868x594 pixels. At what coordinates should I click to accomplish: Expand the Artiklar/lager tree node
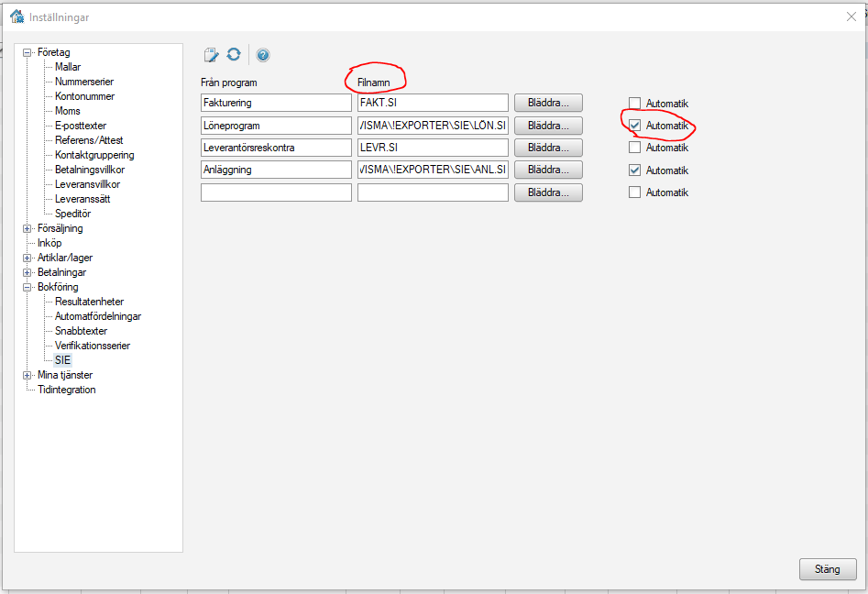click(27, 258)
